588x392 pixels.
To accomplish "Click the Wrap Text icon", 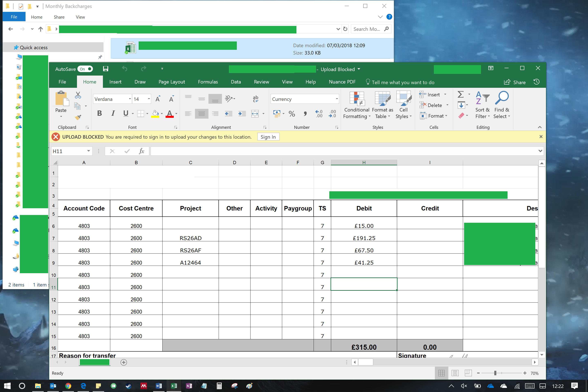I will click(255, 99).
